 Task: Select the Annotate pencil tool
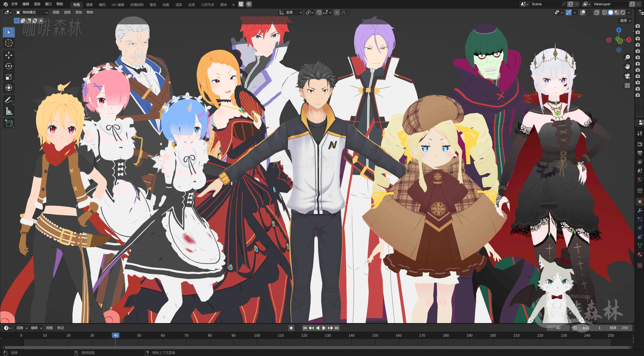coord(9,100)
